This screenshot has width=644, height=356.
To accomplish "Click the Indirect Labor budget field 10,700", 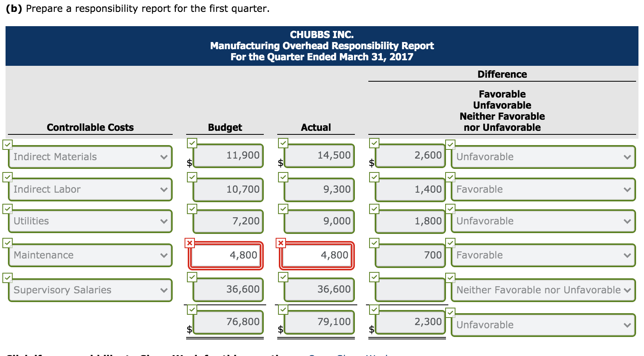I will [x=228, y=190].
